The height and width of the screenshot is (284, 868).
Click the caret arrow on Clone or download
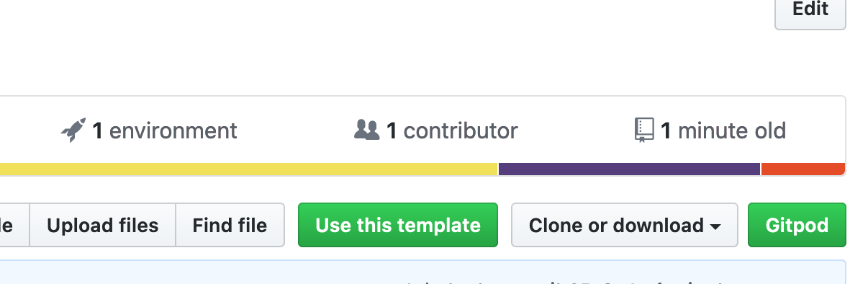[715, 226]
